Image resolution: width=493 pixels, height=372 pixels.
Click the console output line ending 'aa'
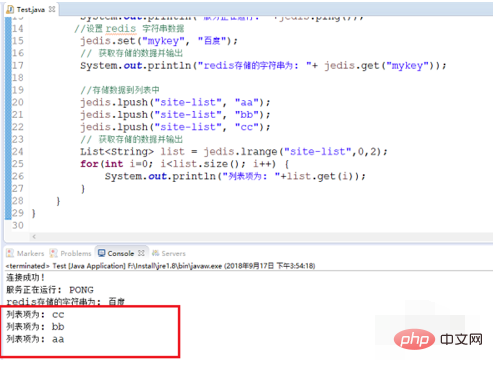(x=35, y=339)
